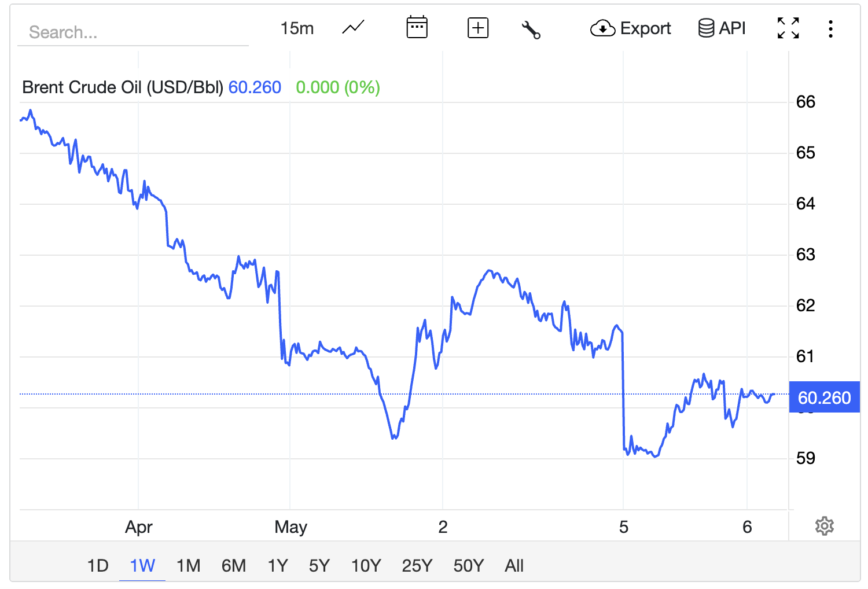Click the Search input field
868x589 pixels.
tap(133, 32)
